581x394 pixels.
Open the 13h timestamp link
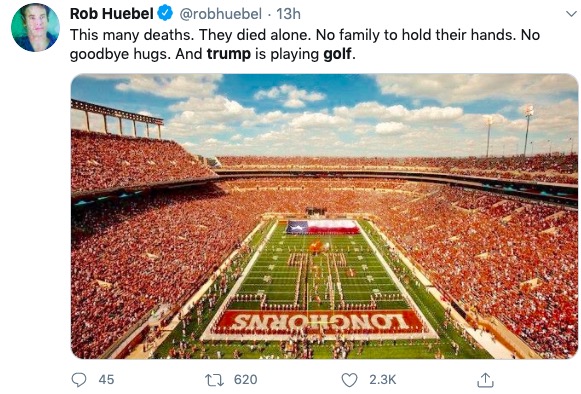pyautogui.click(x=289, y=14)
